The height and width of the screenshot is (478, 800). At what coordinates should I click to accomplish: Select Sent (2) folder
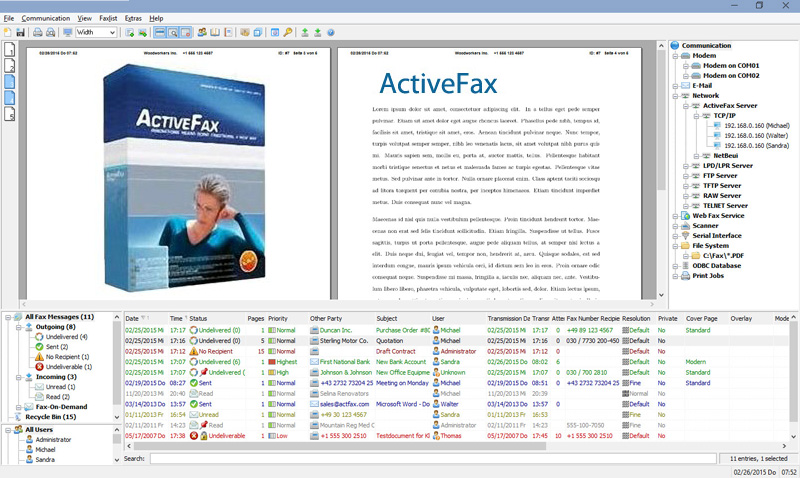[57, 347]
